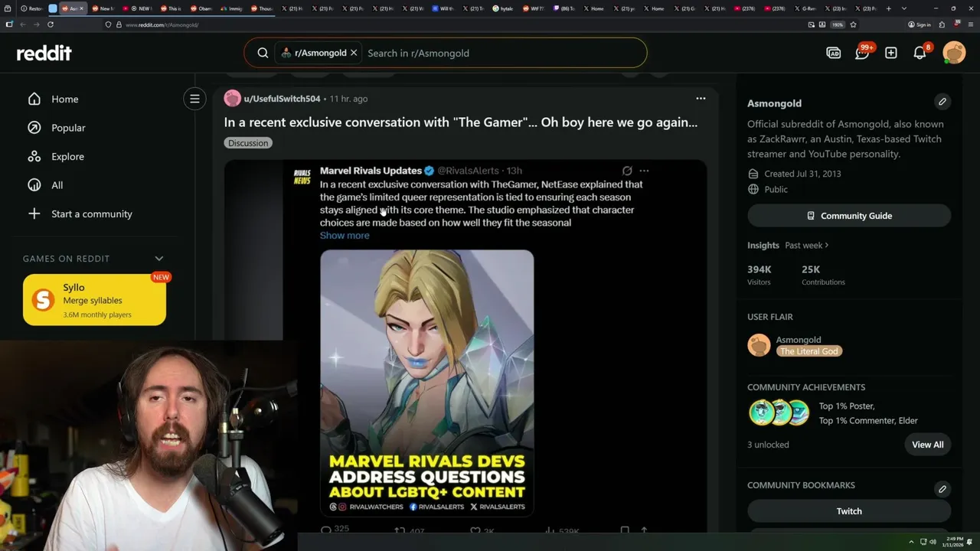Click the reddit logo
The image size is (980, 551).
(x=44, y=53)
